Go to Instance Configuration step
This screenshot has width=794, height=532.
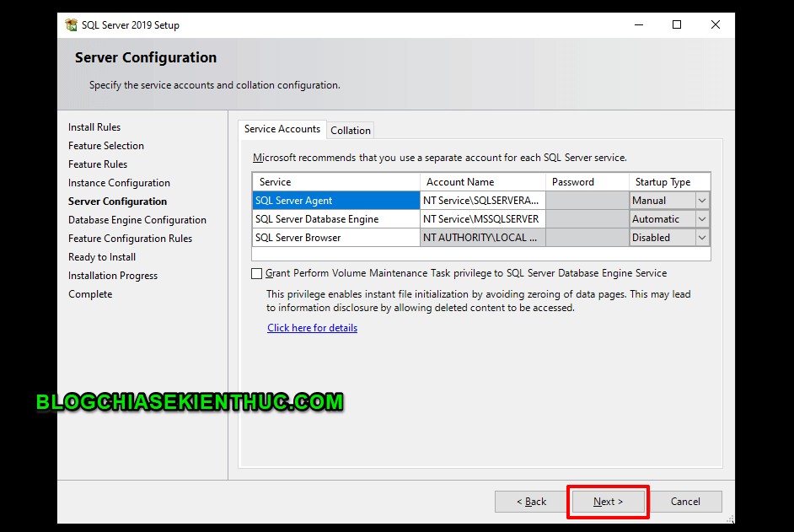[x=119, y=182]
